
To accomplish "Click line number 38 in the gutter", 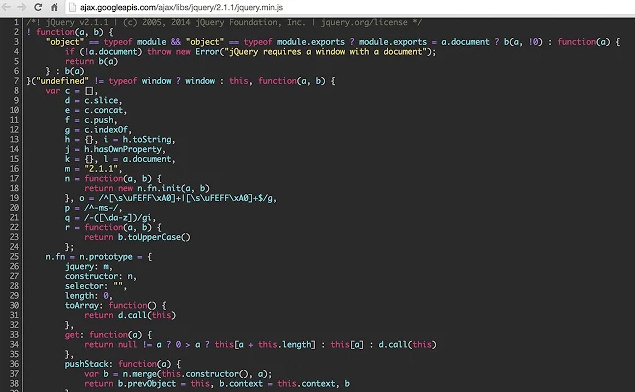I will tap(14, 383).
